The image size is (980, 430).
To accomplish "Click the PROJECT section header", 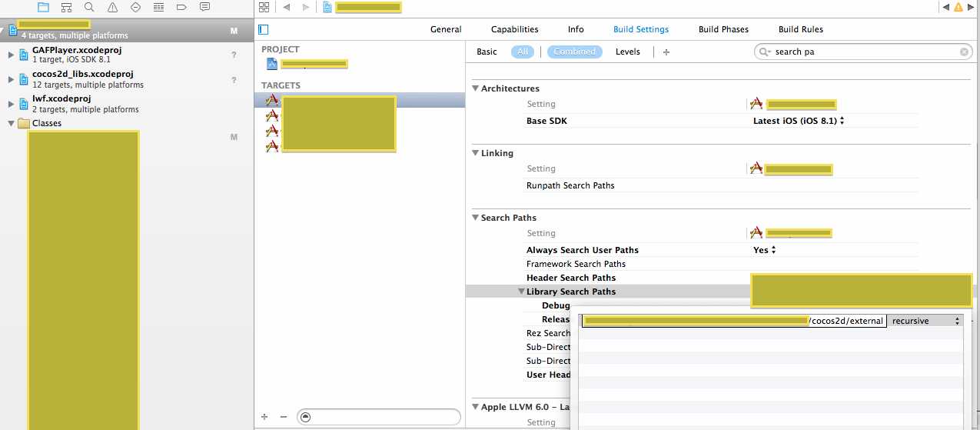I will click(281, 49).
